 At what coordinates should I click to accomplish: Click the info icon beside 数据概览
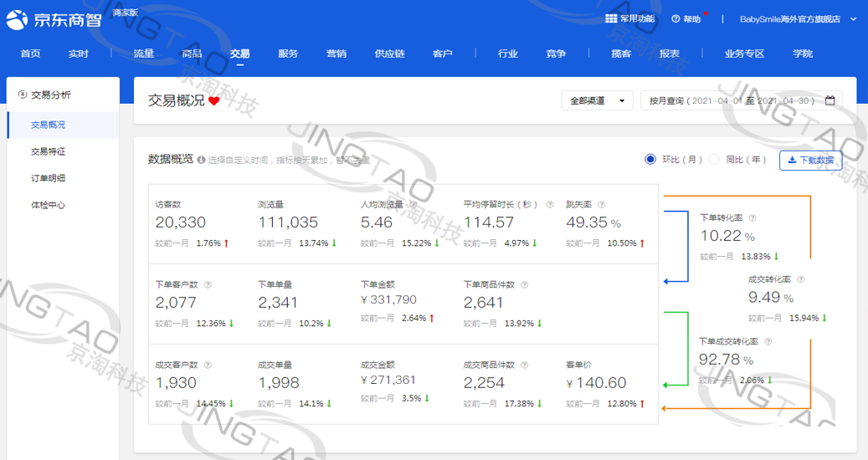202,159
